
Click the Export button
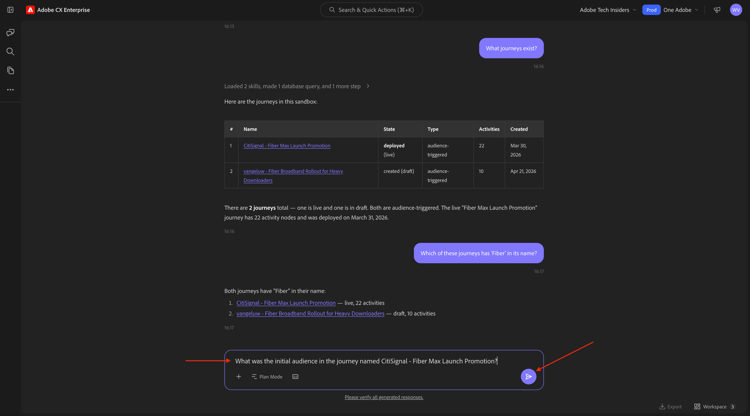[670, 406]
